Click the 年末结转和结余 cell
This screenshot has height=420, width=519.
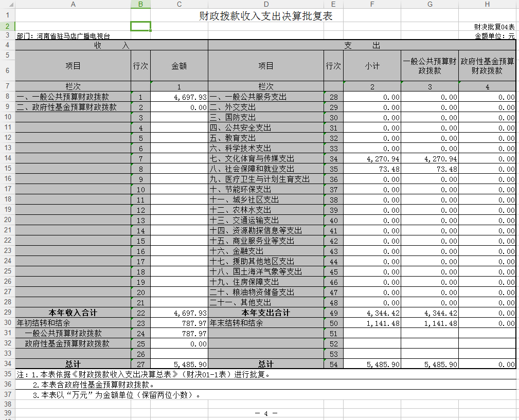tap(265, 323)
